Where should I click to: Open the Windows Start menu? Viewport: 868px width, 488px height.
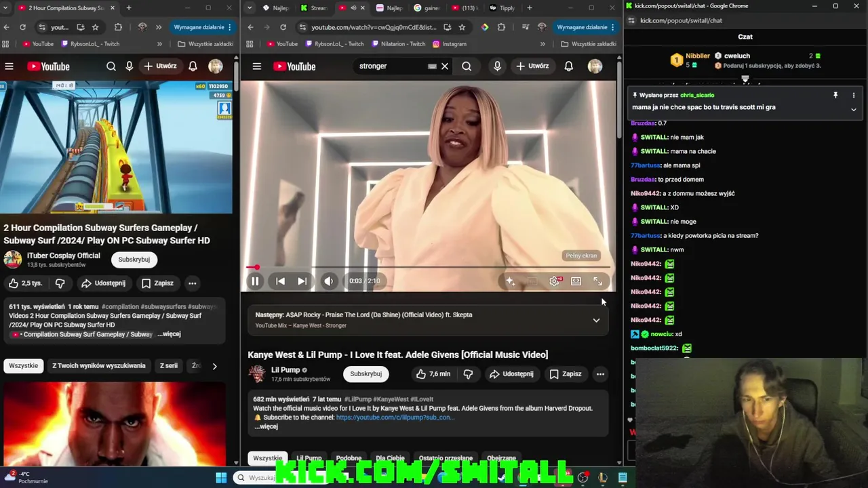click(x=221, y=478)
